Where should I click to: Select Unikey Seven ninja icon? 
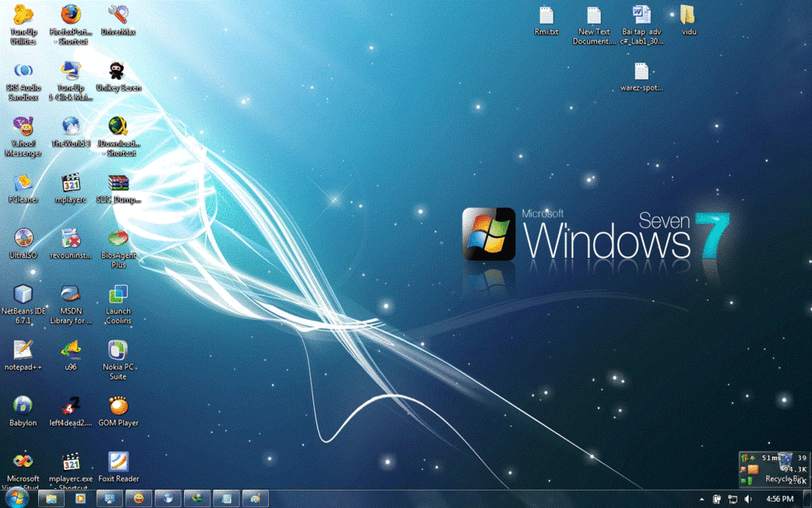[118, 75]
